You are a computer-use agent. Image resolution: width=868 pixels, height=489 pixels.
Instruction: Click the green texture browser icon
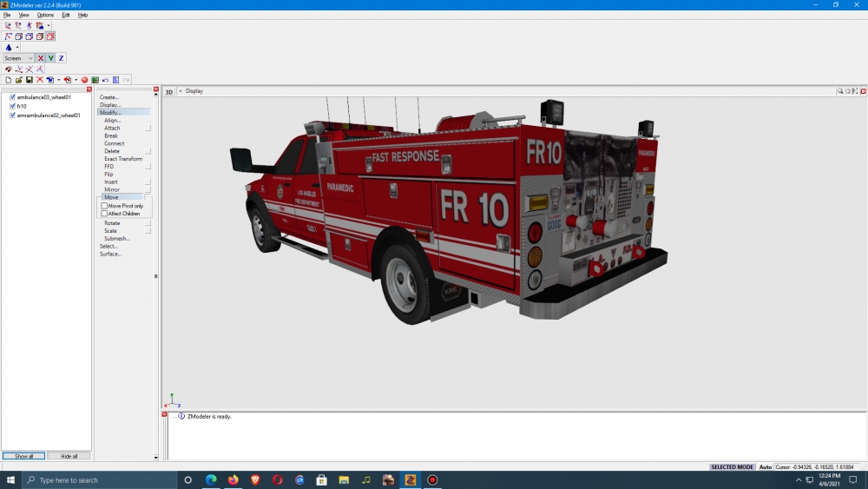coord(95,80)
